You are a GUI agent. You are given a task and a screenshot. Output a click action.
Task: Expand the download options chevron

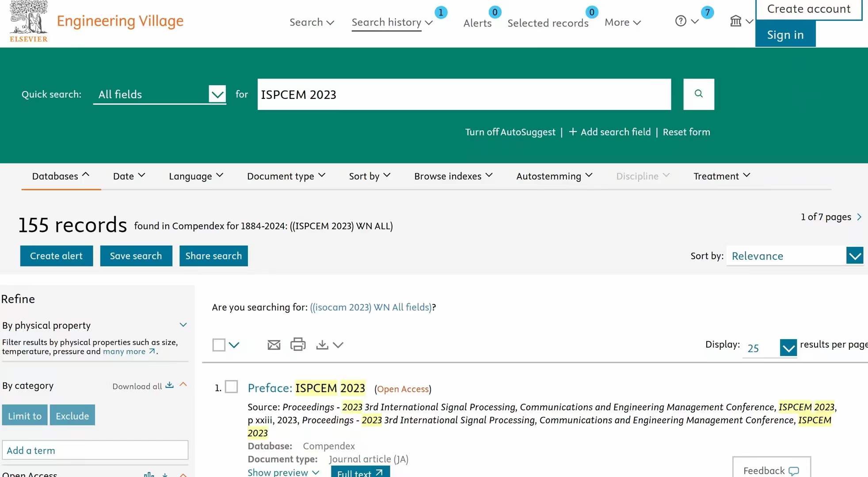click(x=338, y=345)
